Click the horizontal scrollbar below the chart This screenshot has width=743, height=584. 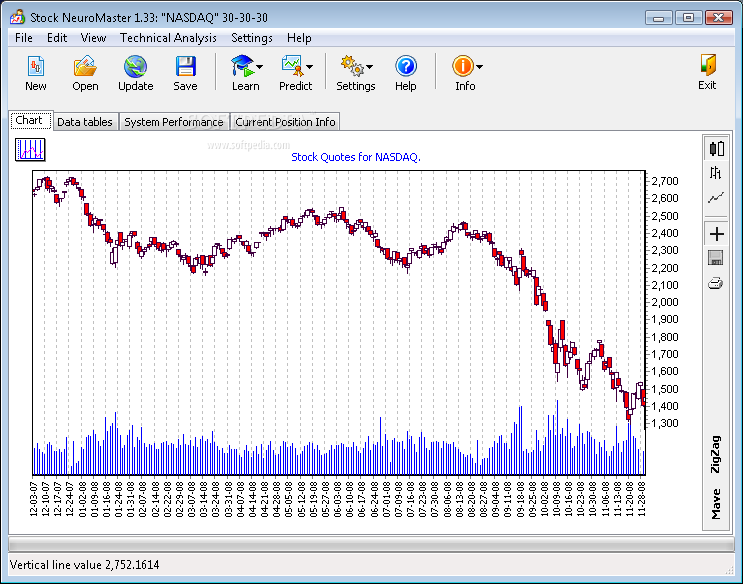pos(371,544)
